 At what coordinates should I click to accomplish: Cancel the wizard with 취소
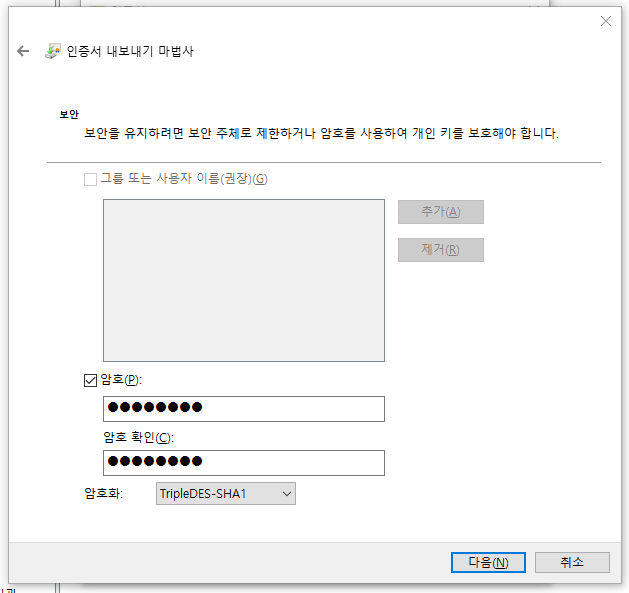click(571, 562)
